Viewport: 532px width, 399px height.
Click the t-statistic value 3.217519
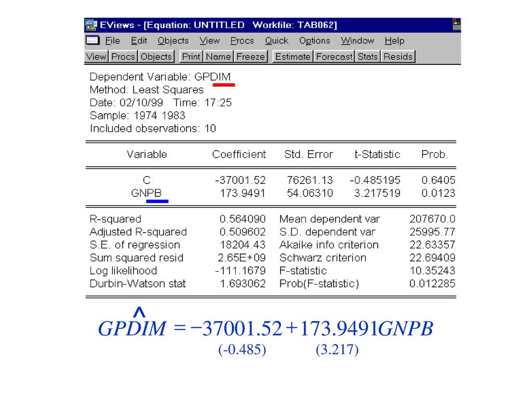tap(377, 193)
